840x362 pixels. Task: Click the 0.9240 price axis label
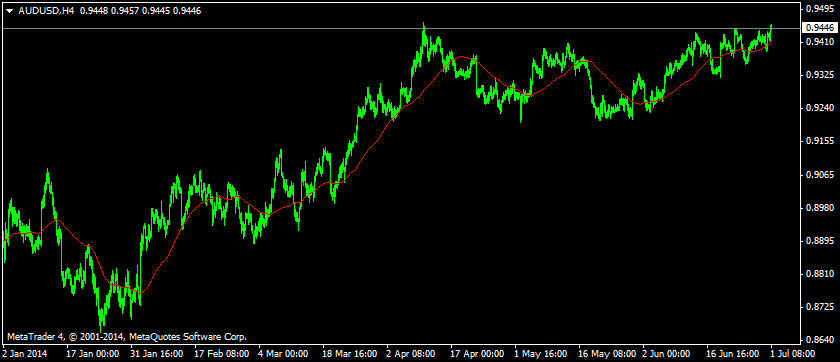pyautogui.click(x=821, y=108)
